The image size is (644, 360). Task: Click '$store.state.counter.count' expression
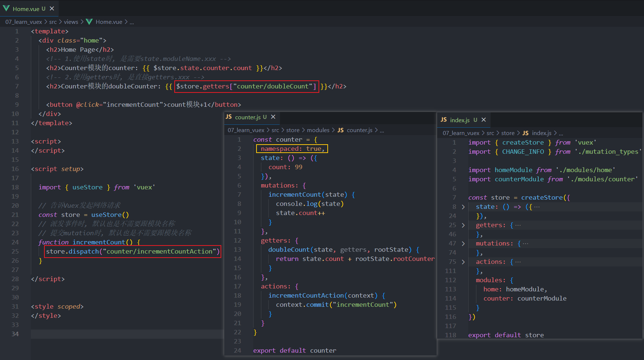coord(203,68)
